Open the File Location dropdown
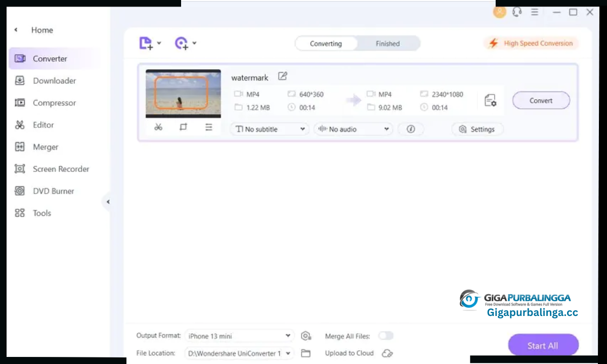The height and width of the screenshot is (364, 607). point(239,353)
